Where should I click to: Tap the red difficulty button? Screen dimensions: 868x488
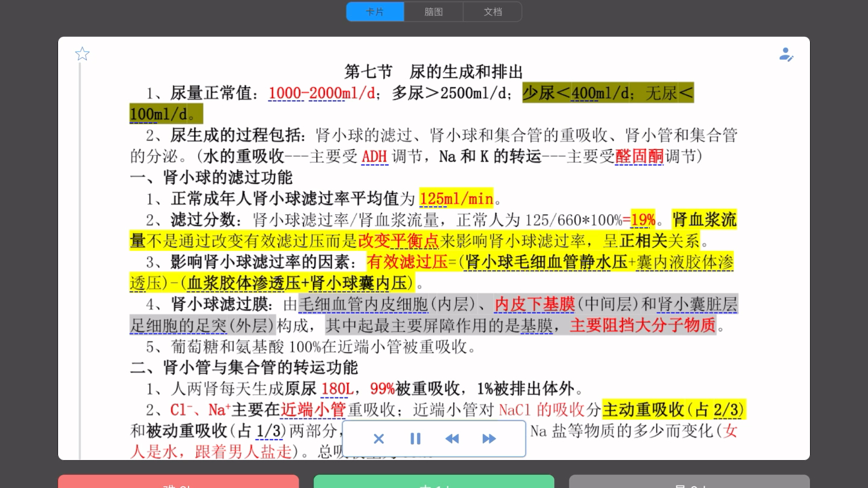(178, 481)
